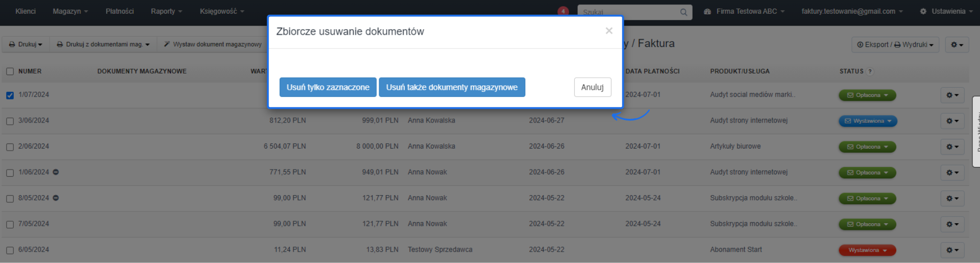The height and width of the screenshot is (263, 980).
Task: Click the top-right table settings gear
Action: click(x=957, y=45)
